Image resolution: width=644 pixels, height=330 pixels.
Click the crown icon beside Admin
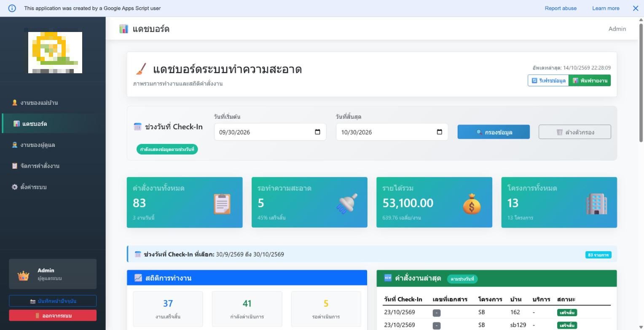click(x=23, y=276)
